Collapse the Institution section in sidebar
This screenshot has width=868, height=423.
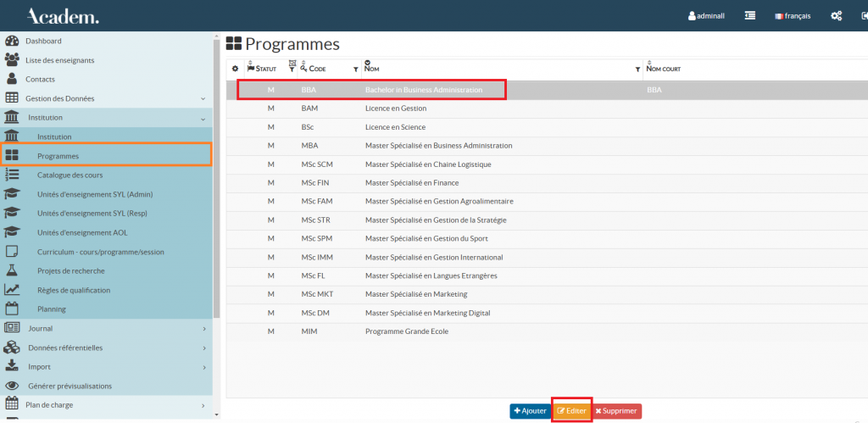tap(203, 118)
